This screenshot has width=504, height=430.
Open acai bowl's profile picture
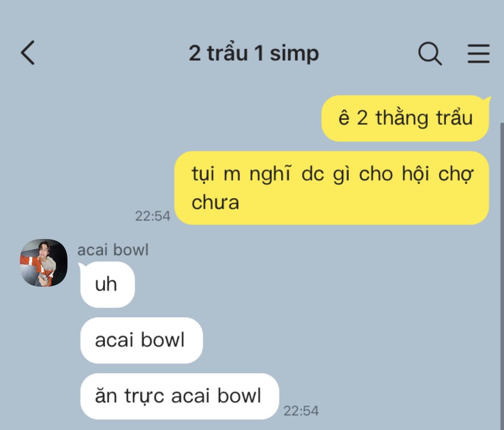(44, 262)
